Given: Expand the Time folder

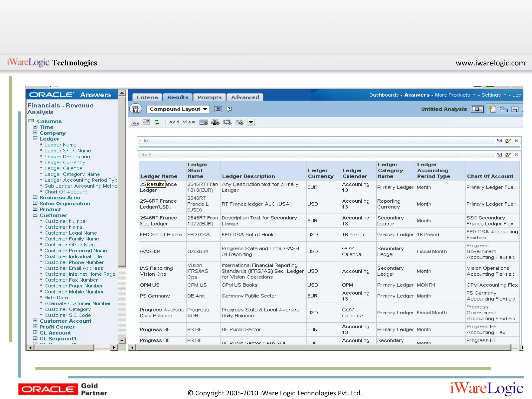Looking at the screenshot, I should [x=35, y=127].
